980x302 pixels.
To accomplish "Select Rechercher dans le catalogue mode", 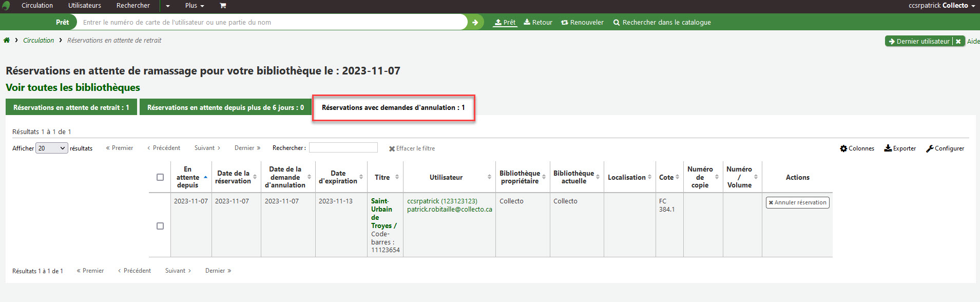I will pos(662,22).
